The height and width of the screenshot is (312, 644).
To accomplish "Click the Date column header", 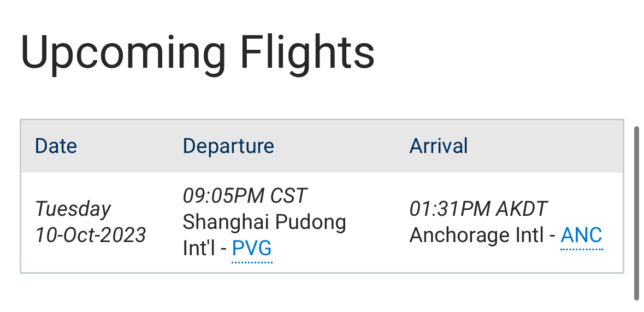I will [x=56, y=146].
